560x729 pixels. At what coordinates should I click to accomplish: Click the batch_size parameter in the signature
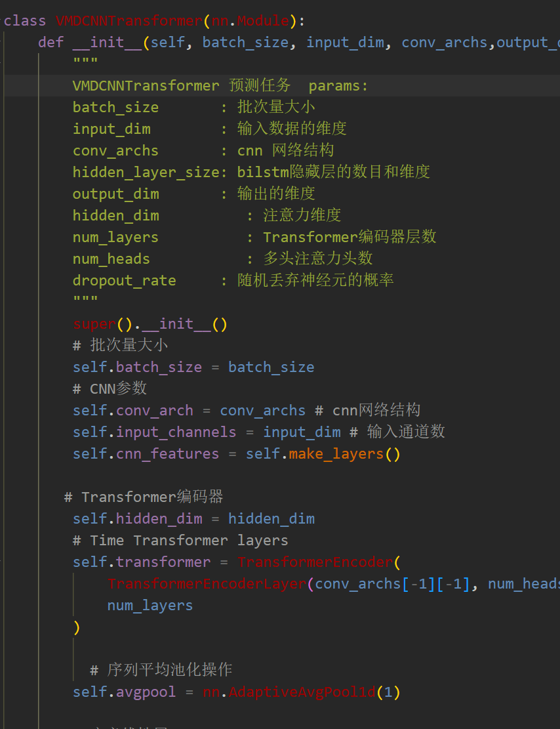click(245, 42)
